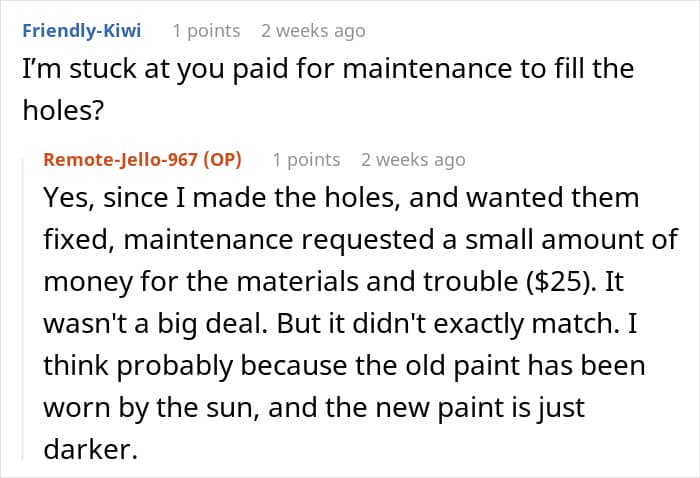Screen dimensions: 700x478
Task: Click the line starting "wasn't a big deal"
Action: point(340,324)
